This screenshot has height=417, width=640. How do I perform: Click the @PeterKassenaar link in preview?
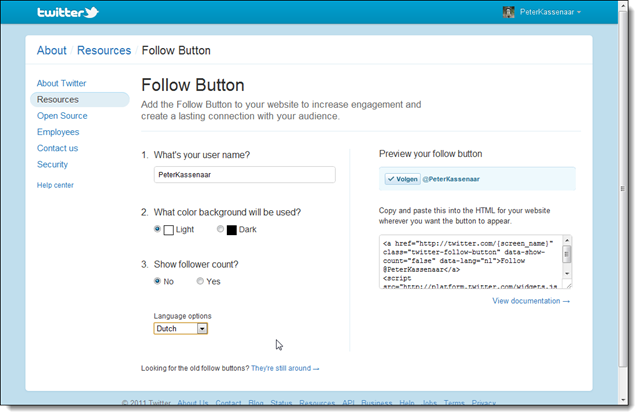451,179
